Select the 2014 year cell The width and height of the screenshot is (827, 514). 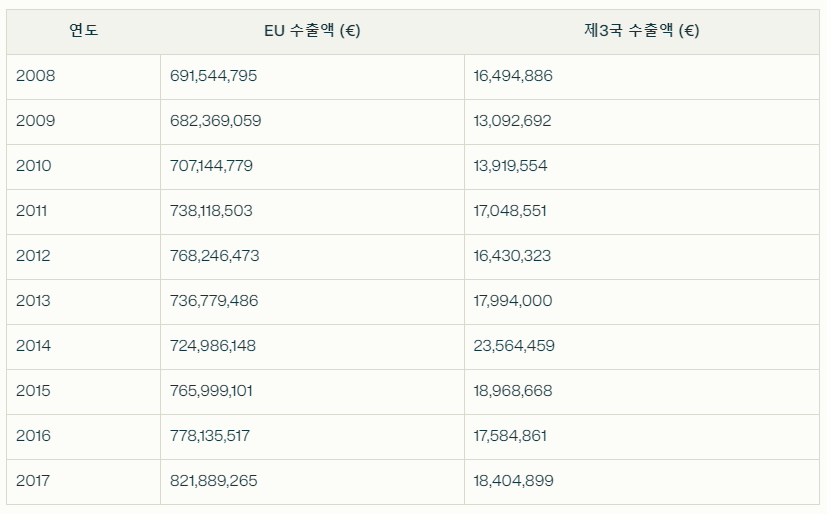click(83, 346)
